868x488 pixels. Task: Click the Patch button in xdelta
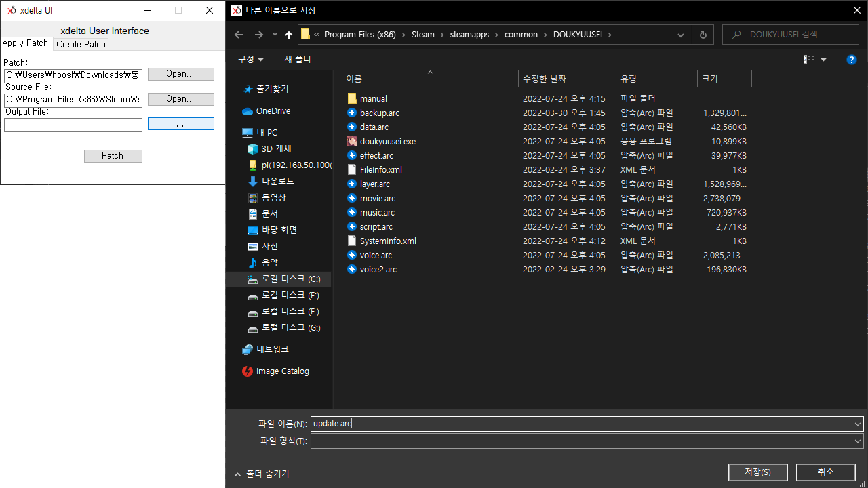point(113,156)
